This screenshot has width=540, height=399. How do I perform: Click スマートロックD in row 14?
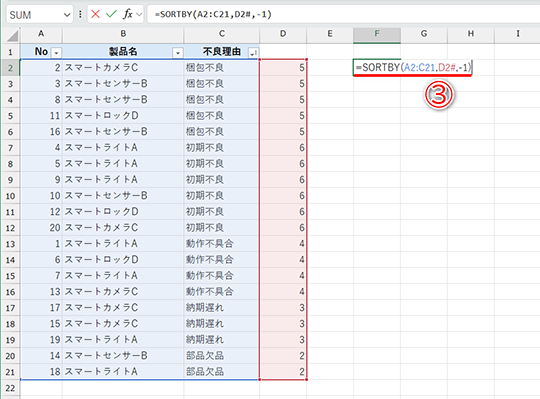pyautogui.click(x=102, y=260)
